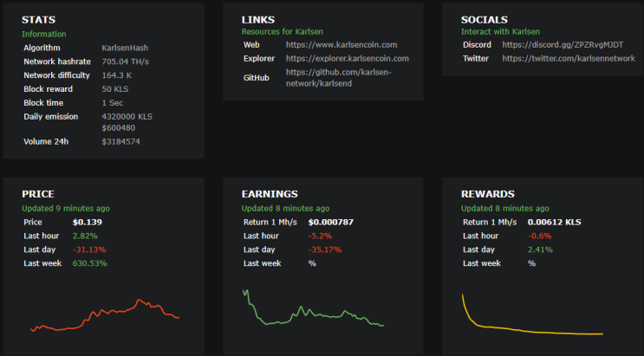Select the 2.41% rewards last day
The width and height of the screenshot is (644, 356).
click(x=540, y=249)
